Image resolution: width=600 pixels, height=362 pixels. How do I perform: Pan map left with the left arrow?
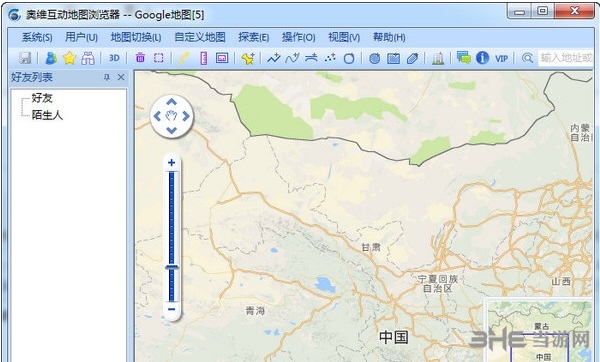(x=157, y=116)
